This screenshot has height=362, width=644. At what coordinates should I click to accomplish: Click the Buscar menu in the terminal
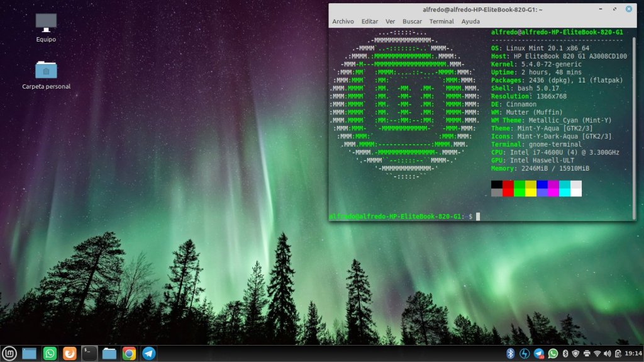[x=412, y=21]
